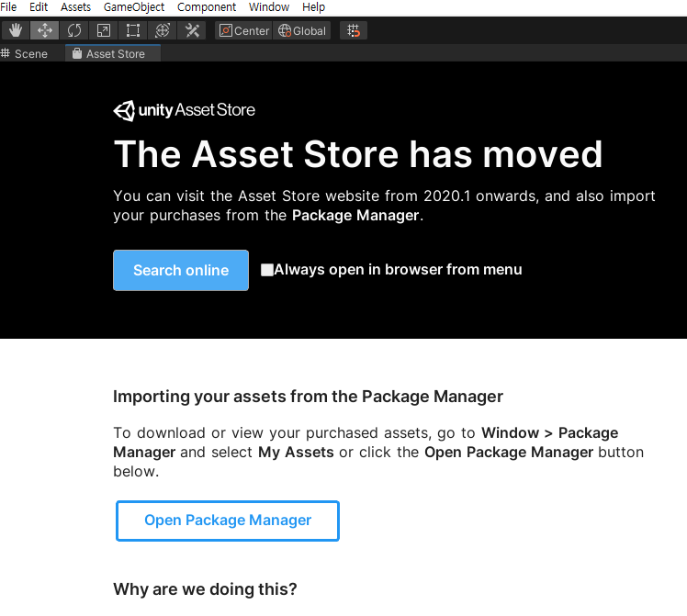
Task: Open the GameObject menu
Action: click(x=134, y=7)
